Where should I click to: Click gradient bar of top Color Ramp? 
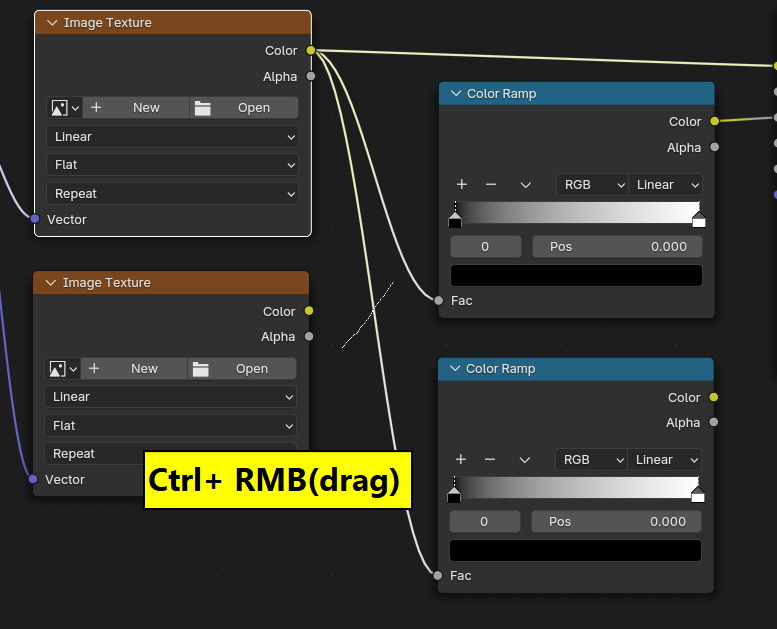pos(577,212)
